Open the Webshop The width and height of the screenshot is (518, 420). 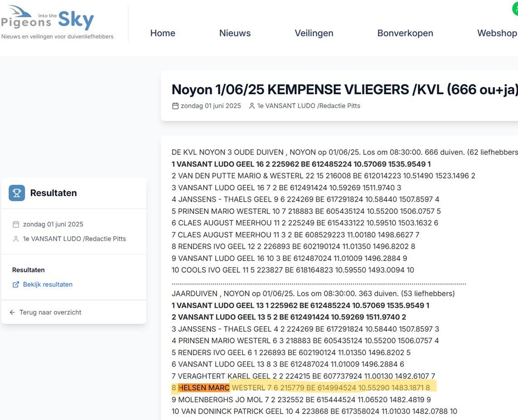(x=497, y=32)
